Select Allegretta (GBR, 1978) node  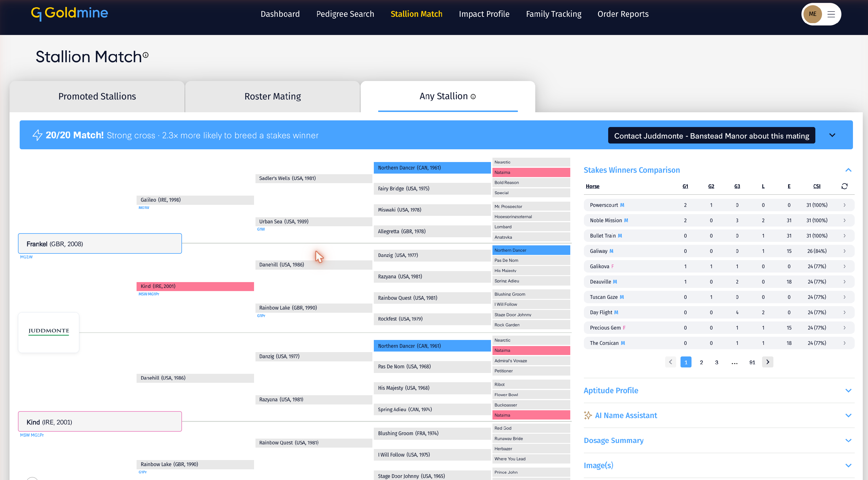pos(432,231)
